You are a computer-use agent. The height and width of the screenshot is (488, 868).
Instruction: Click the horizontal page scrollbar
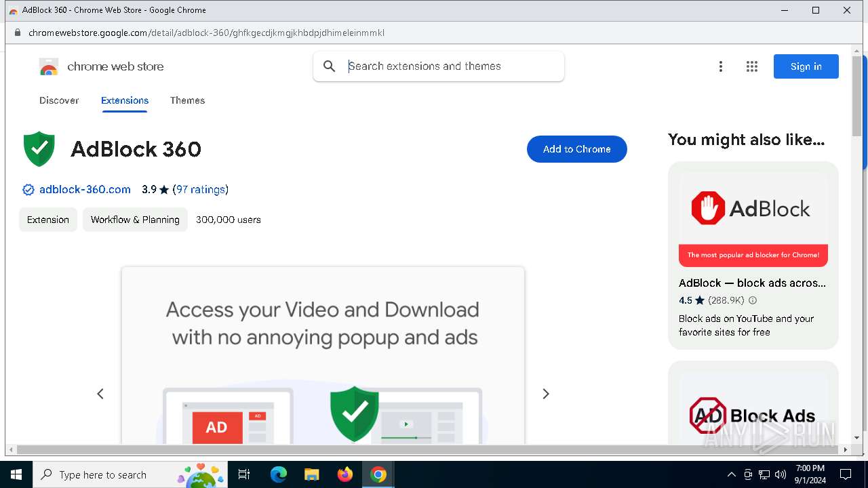(428, 450)
